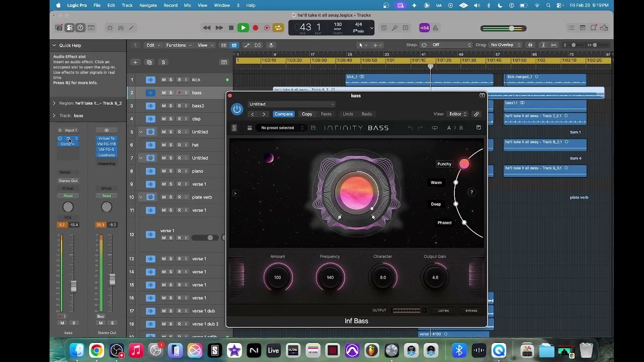Viewport: 644px width, 362px height.
Task: Open the Loop Browser icon
Action: 593,28
